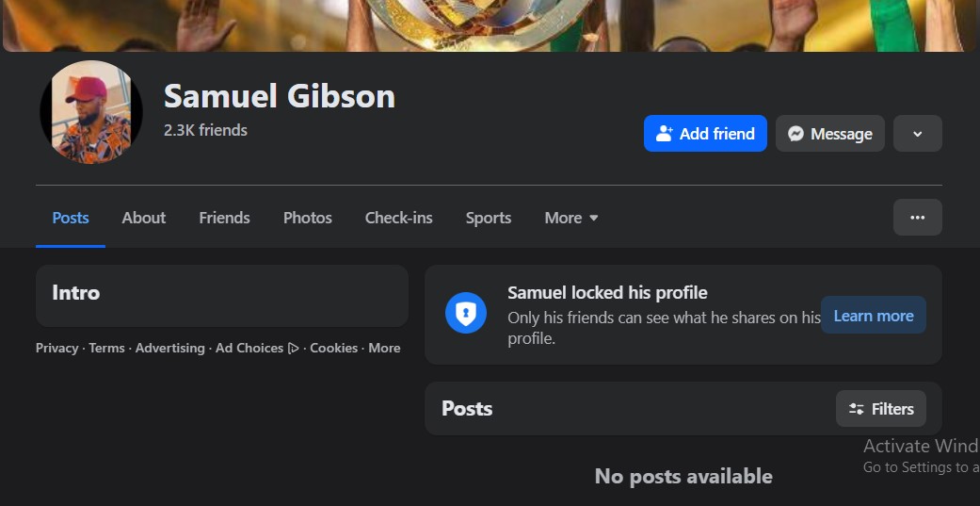This screenshot has height=506, width=980.
Task: Switch to the About tab
Action: point(144,218)
